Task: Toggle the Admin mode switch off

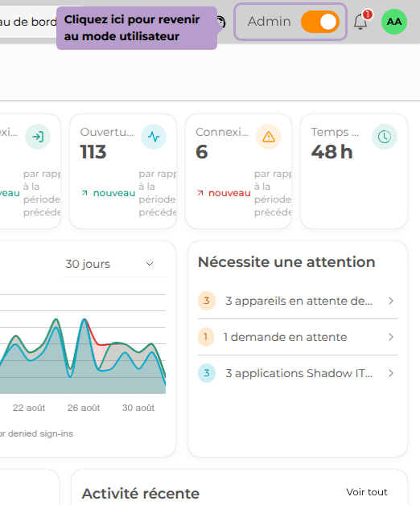Action: pos(320,22)
